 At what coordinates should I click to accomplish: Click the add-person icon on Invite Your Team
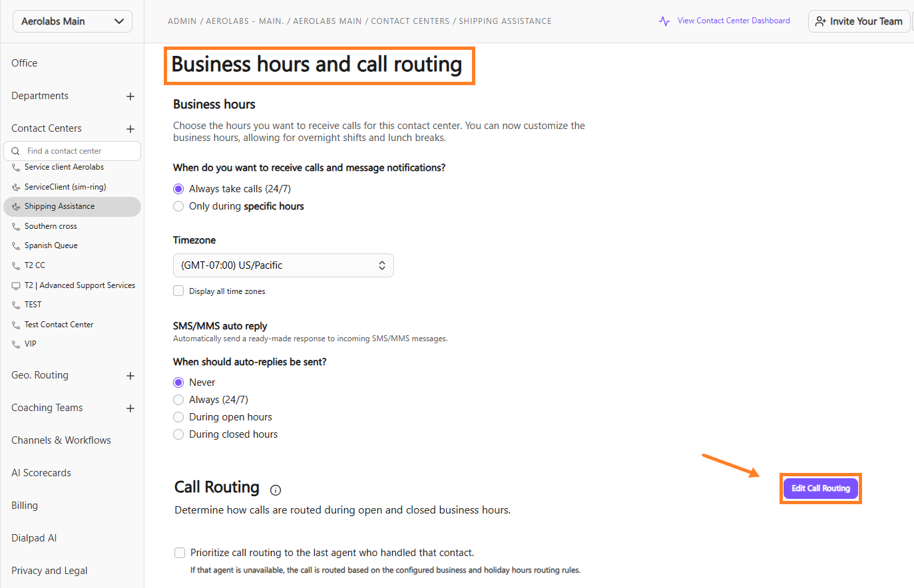pyautogui.click(x=821, y=21)
